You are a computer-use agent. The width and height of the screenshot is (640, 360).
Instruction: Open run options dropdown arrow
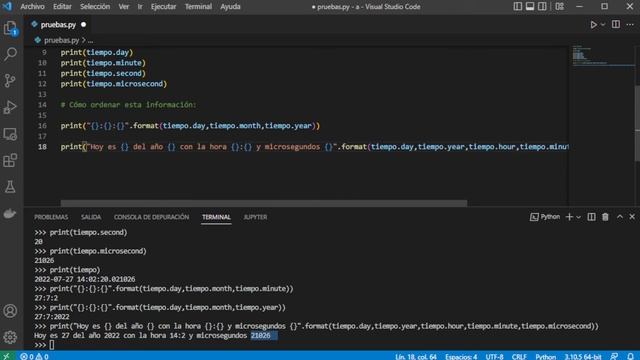click(x=603, y=24)
